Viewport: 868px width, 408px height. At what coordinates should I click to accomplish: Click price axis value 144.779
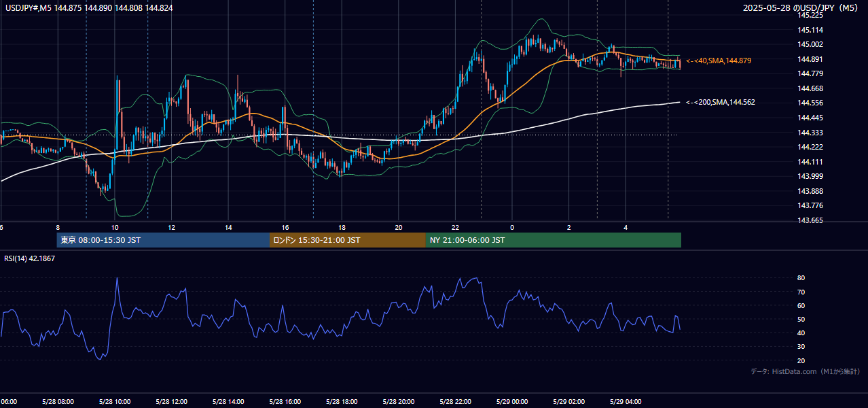(x=810, y=73)
